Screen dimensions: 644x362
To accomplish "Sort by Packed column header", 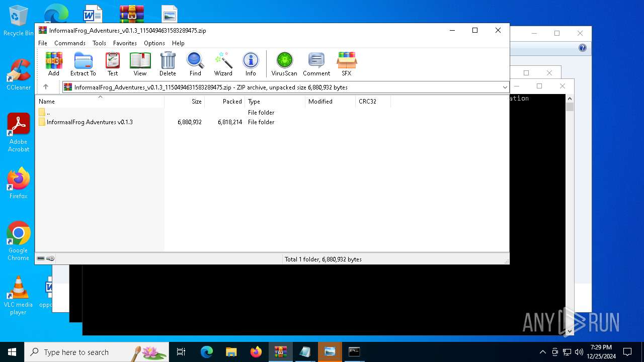I will (225, 102).
